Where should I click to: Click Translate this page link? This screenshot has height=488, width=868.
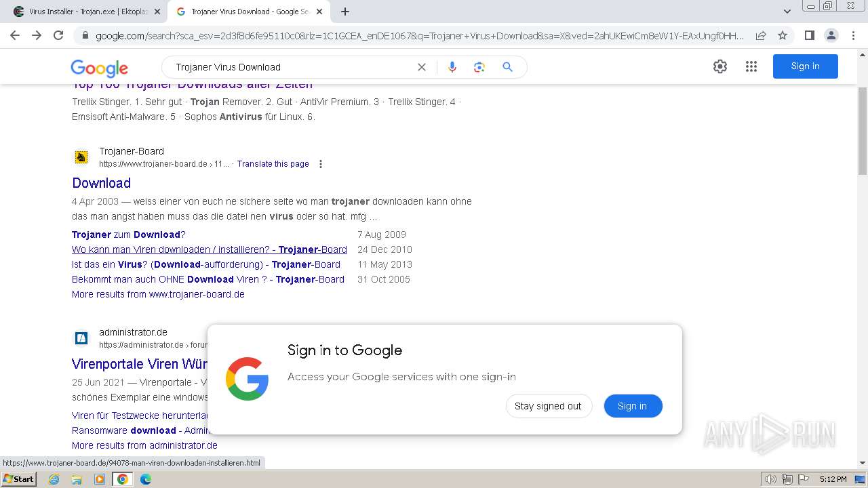click(x=273, y=164)
